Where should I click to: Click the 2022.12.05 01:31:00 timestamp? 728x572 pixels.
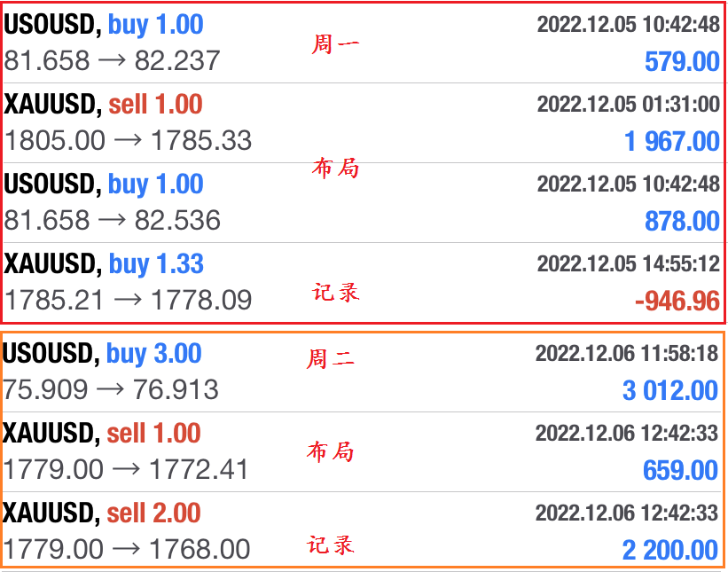tap(628, 104)
